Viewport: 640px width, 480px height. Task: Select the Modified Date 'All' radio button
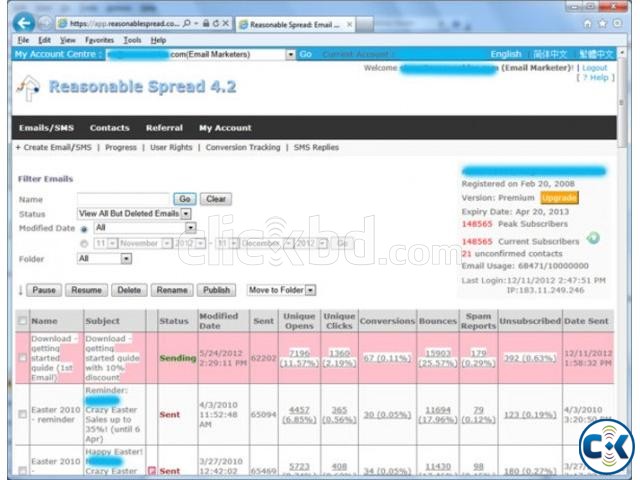click(x=84, y=229)
